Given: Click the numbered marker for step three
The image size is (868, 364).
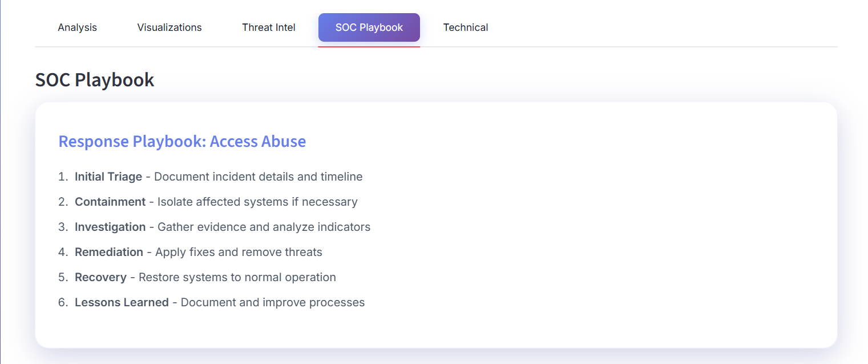Looking at the screenshot, I should click(x=62, y=227).
